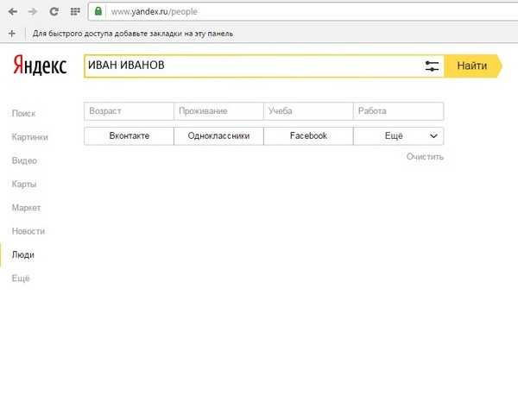Open the Маркет sidebar section
Image resolution: width=518 pixels, height=420 pixels.
point(26,208)
